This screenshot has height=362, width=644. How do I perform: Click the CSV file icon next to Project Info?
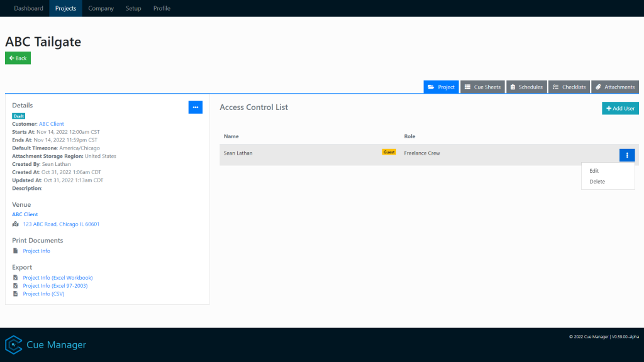tap(16, 293)
